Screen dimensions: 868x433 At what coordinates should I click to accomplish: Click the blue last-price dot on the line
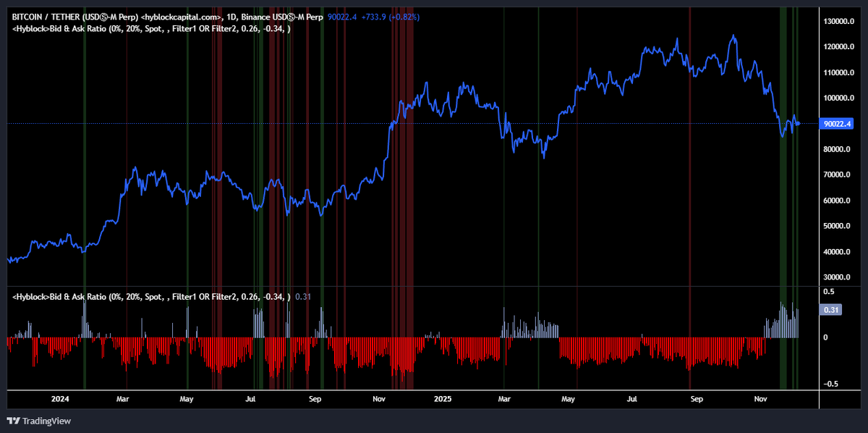click(797, 123)
